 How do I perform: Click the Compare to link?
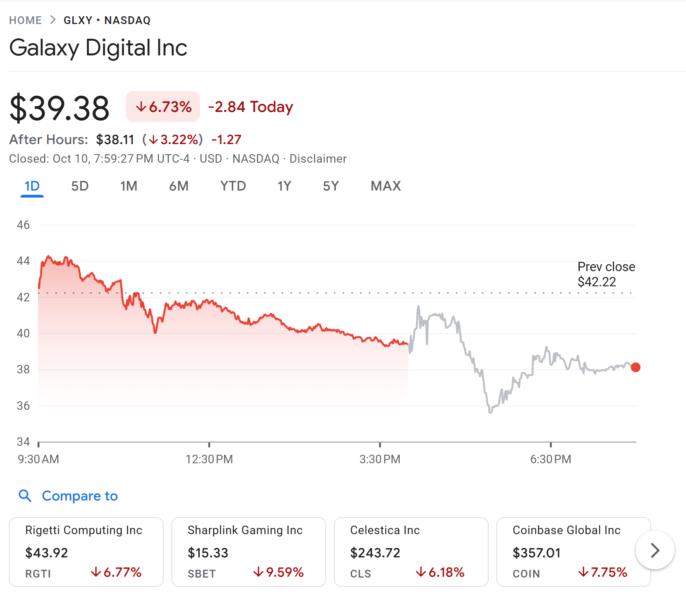pyautogui.click(x=79, y=496)
